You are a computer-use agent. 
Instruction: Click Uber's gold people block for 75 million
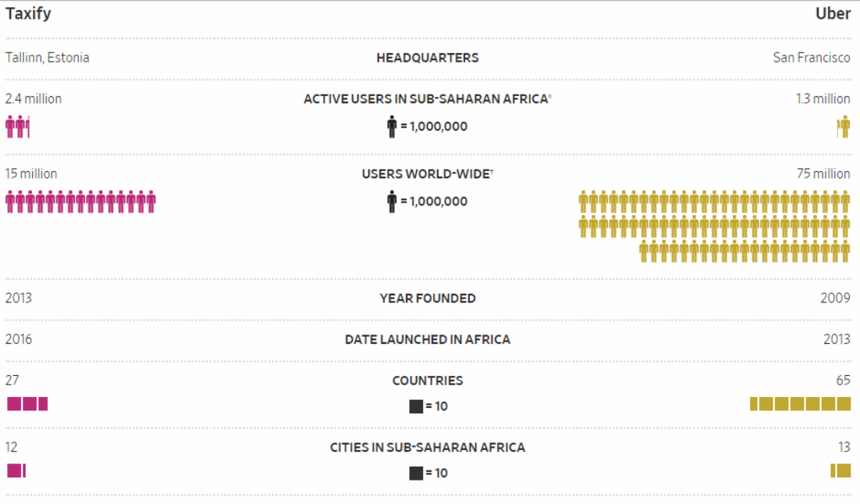tap(715, 227)
